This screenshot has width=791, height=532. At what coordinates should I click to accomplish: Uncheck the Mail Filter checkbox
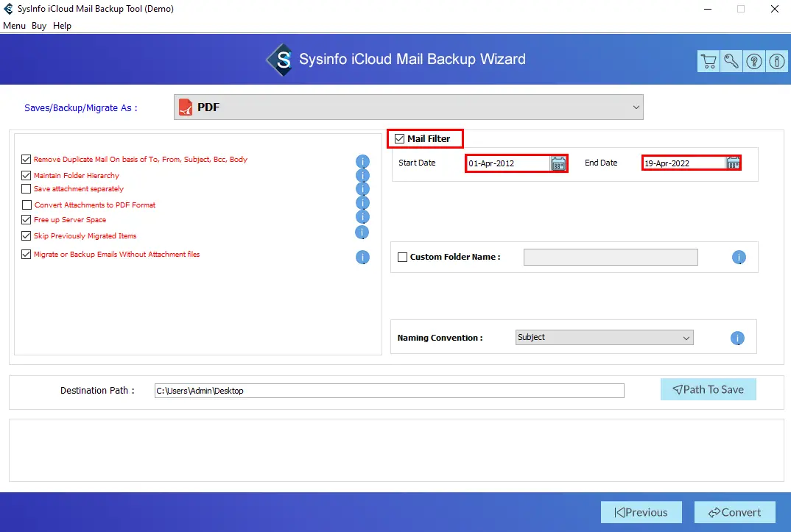(x=400, y=139)
